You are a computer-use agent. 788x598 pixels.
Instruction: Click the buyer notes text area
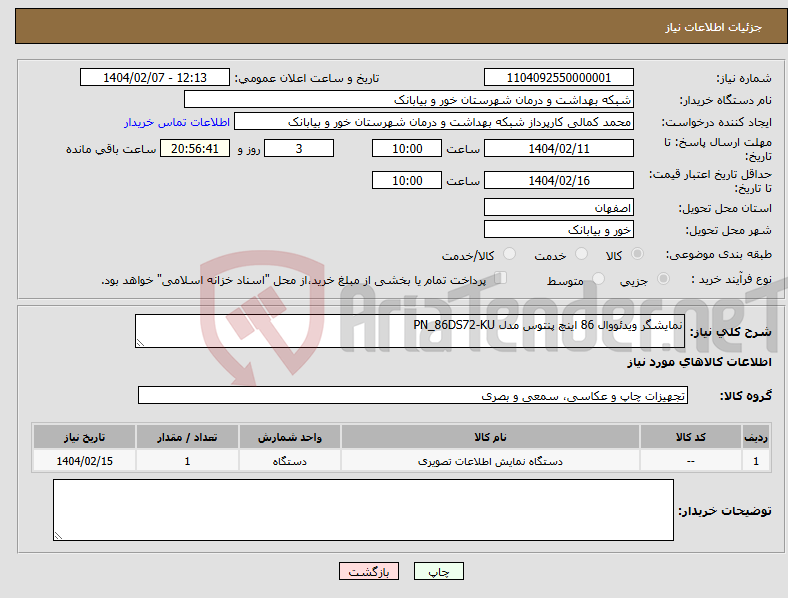(x=363, y=510)
